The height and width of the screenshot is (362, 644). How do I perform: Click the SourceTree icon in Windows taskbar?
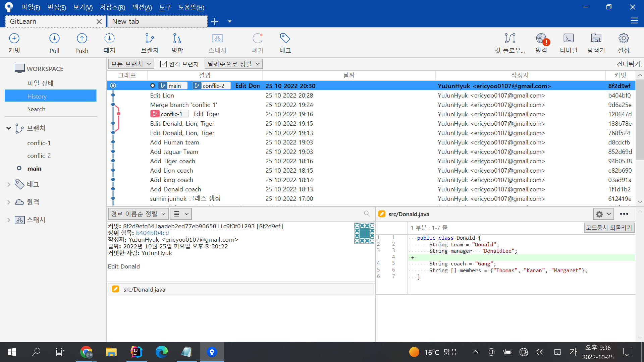click(212, 352)
